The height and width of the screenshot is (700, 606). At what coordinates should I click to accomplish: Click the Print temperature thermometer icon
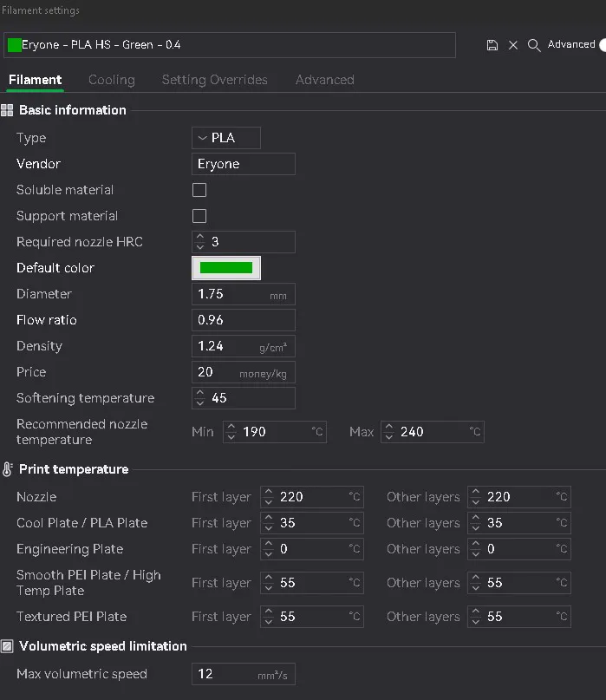7,469
